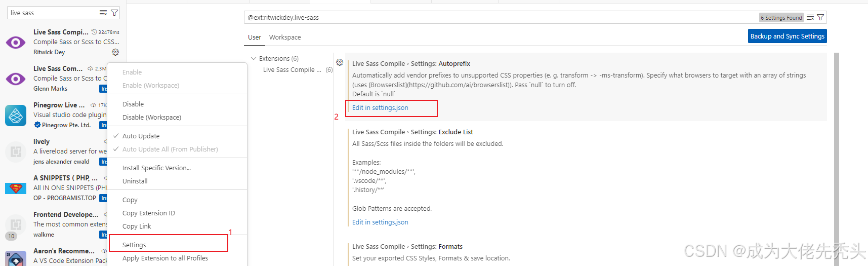Image resolution: width=868 pixels, height=266 pixels.
Task: Collapse the Extensions (6) tree node
Action: [x=254, y=58]
